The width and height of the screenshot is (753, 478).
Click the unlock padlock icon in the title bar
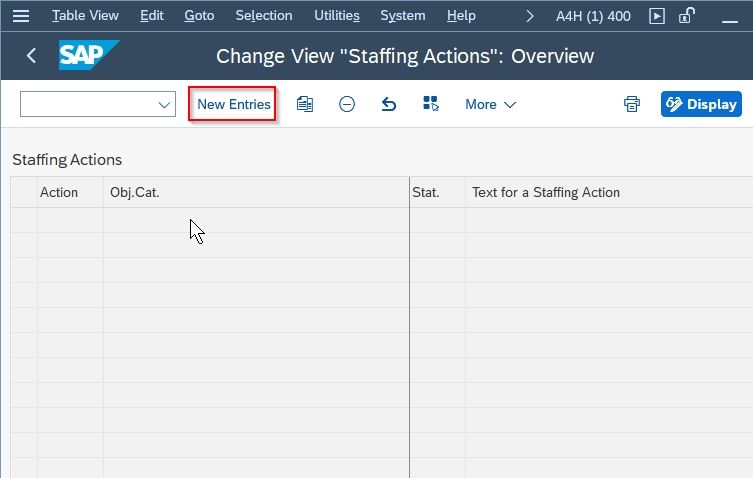click(687, 15)
